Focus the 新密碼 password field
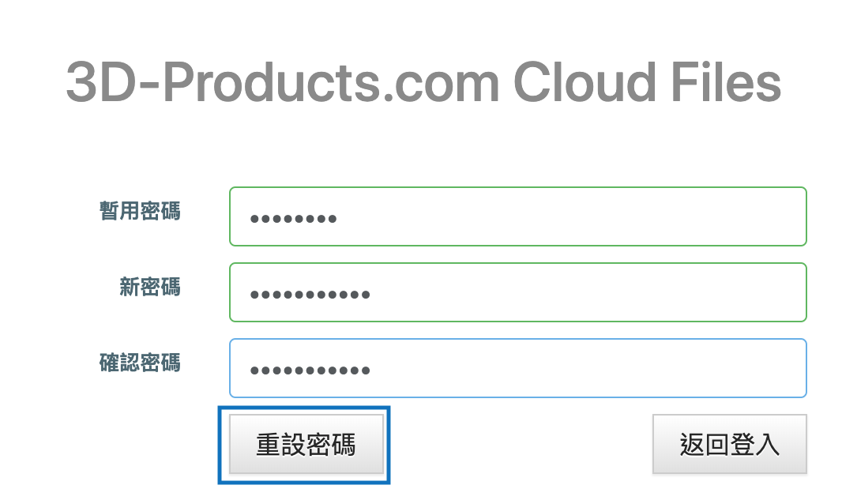The image size is (842, 504). pyautogui.click(x=517, y=292)
